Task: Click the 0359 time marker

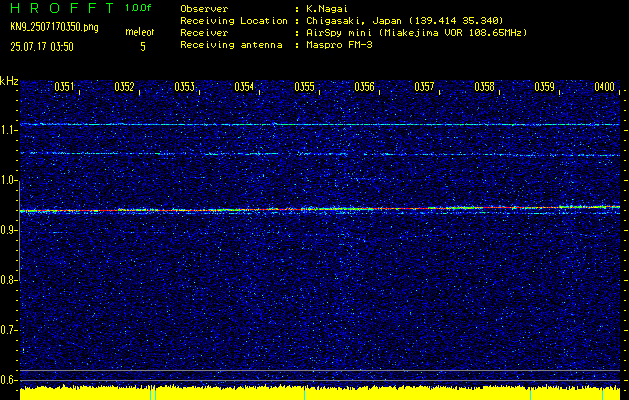Action: tap(544, 87)
